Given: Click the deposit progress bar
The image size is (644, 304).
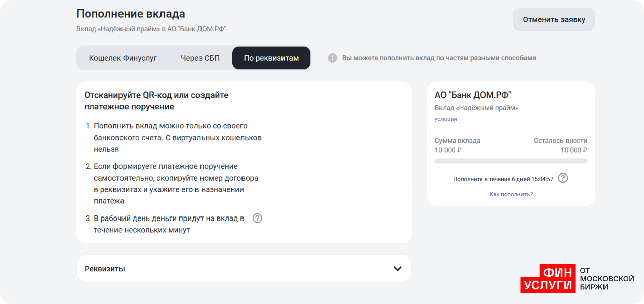Looking at the screenshot, I should [511, 161].
